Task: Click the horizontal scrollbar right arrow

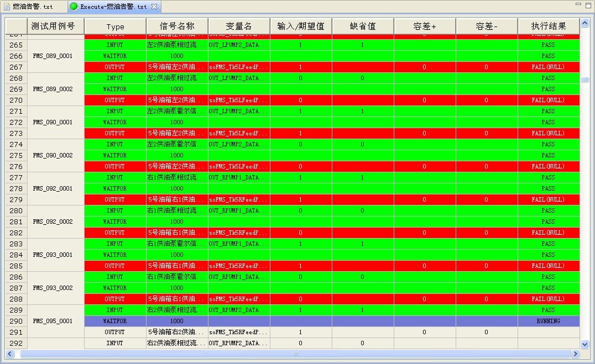Action: click(x=575, y=354)
